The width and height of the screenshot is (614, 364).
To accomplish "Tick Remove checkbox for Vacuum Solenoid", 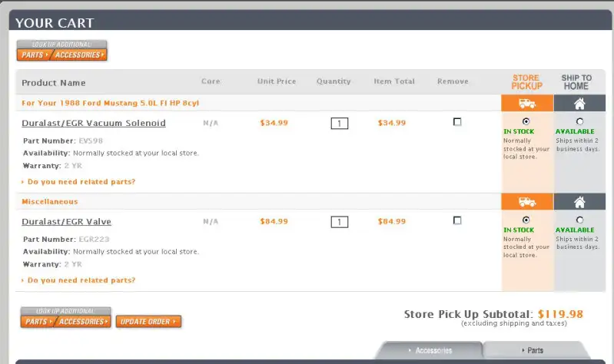I will click(x=457, y=122).
